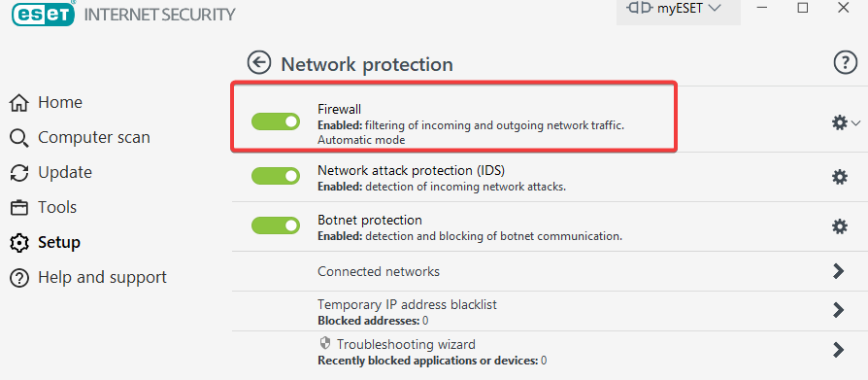Click the Troubleshooting wizard shield icon
This screenshot has height=380, width=868.
click(325, 343)
